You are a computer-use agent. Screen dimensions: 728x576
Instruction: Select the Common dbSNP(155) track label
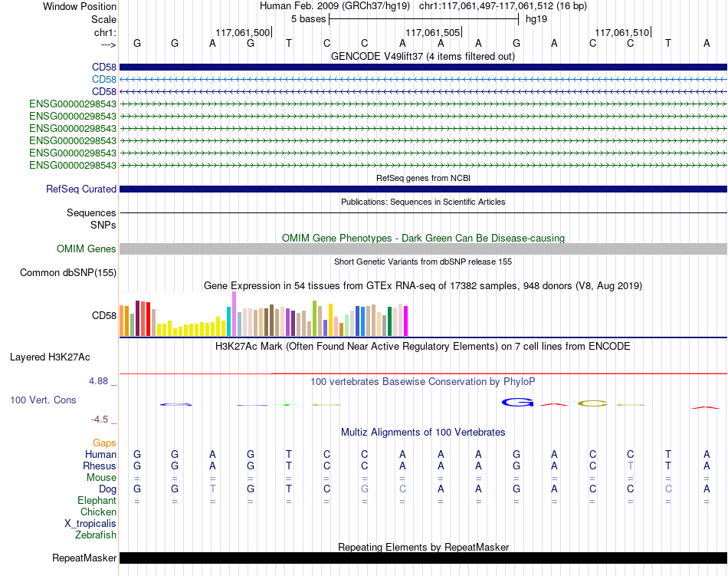[68, 273]
